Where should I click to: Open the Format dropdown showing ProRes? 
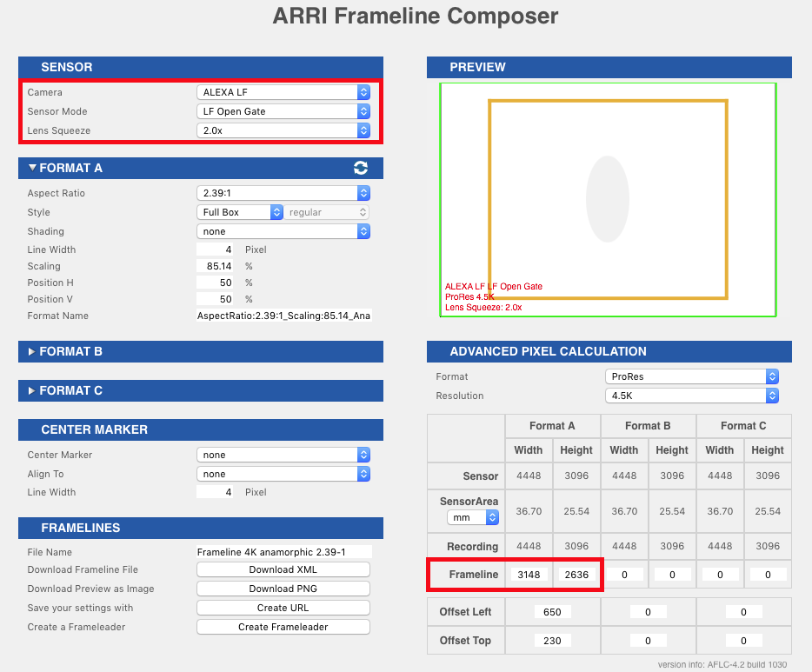(x=692, y=376)
